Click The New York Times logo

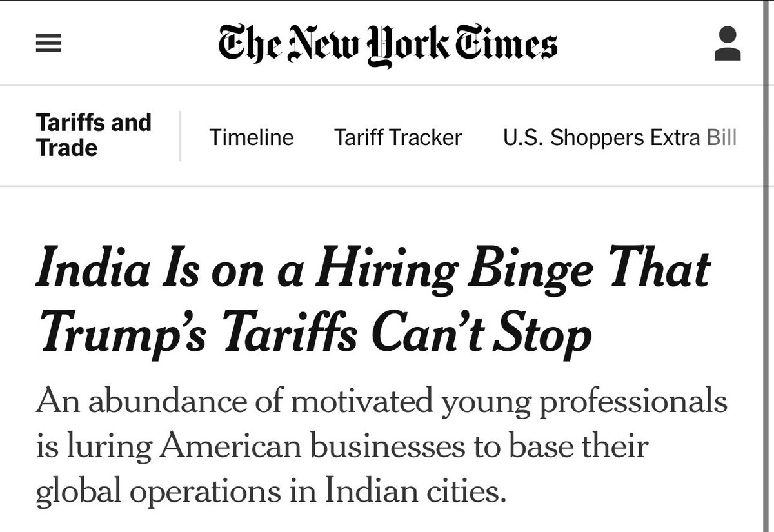pyautogui.click(x=388, y=44)
